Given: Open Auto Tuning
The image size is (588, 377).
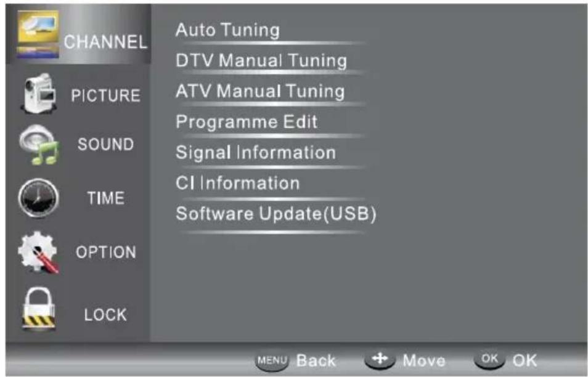Looking at the screenshot, I should pyautogui.click(x=227, y=30).
